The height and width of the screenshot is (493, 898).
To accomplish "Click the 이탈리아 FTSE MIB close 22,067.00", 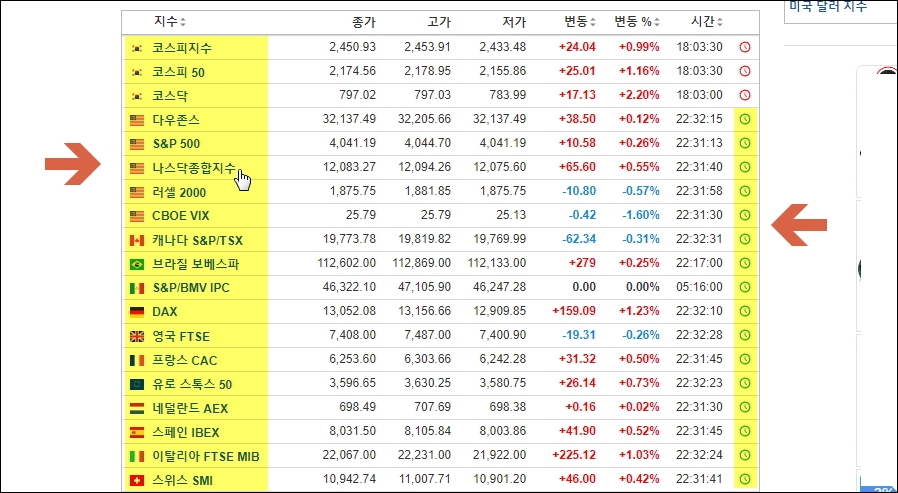I will pyautogui.click(x=349, y=455).
